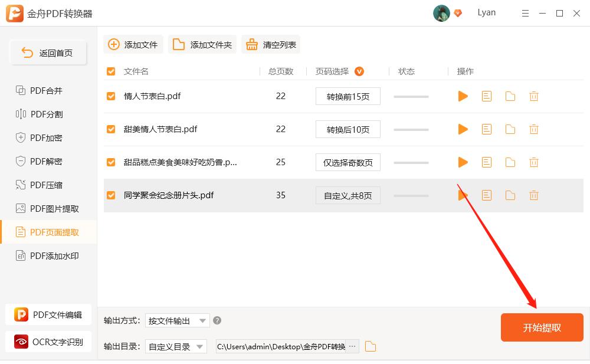Open the folder browse icon next to output path

coord(370,346)
